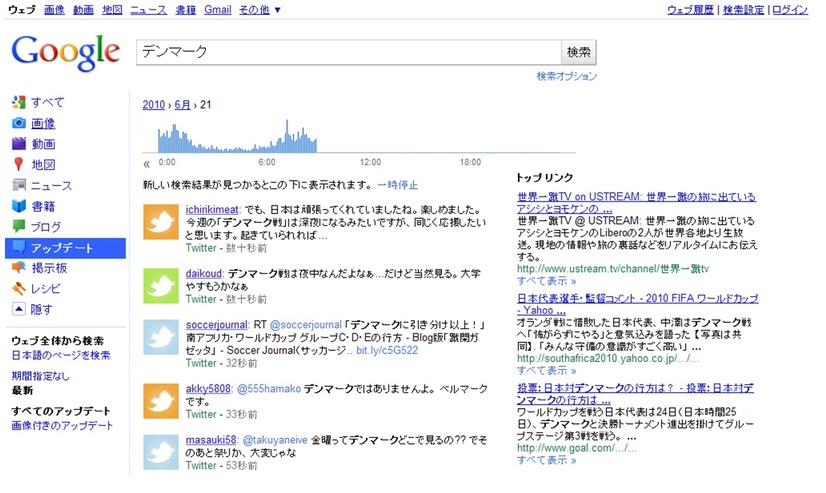Open the soccerjournal username link

(x=217, y=324)
